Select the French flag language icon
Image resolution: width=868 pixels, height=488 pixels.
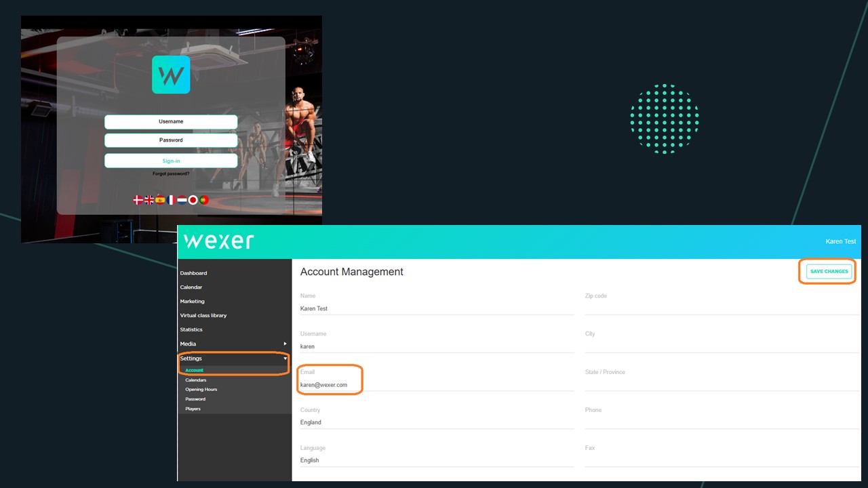click(171, 200)
